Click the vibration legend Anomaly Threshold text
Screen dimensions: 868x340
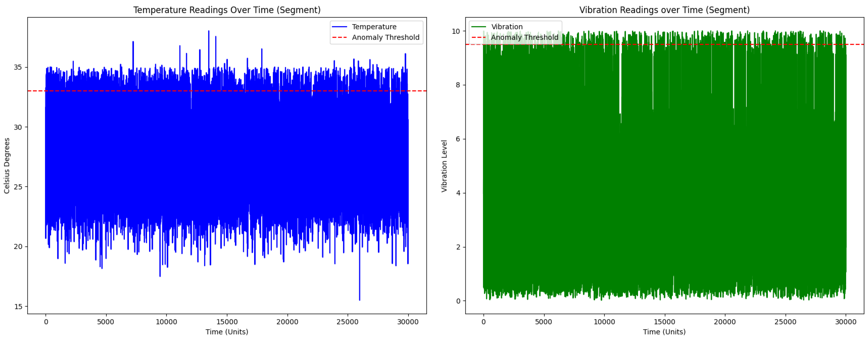point(524,37)
